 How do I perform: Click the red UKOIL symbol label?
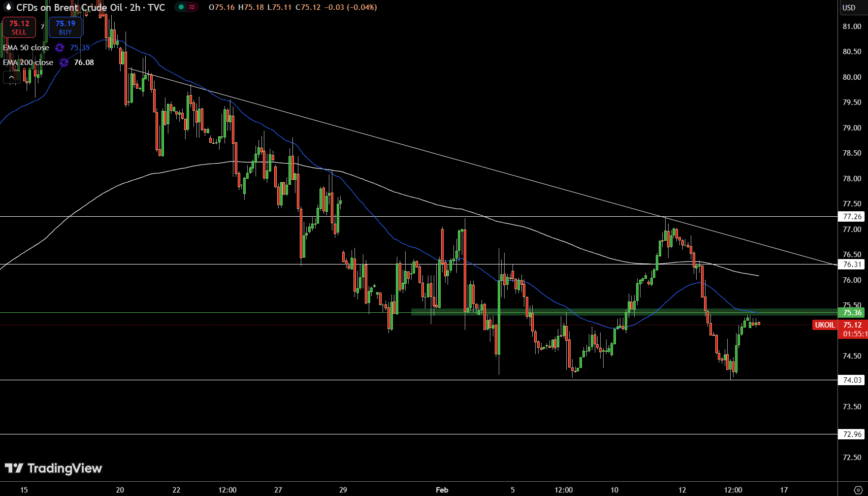point(825,325)
